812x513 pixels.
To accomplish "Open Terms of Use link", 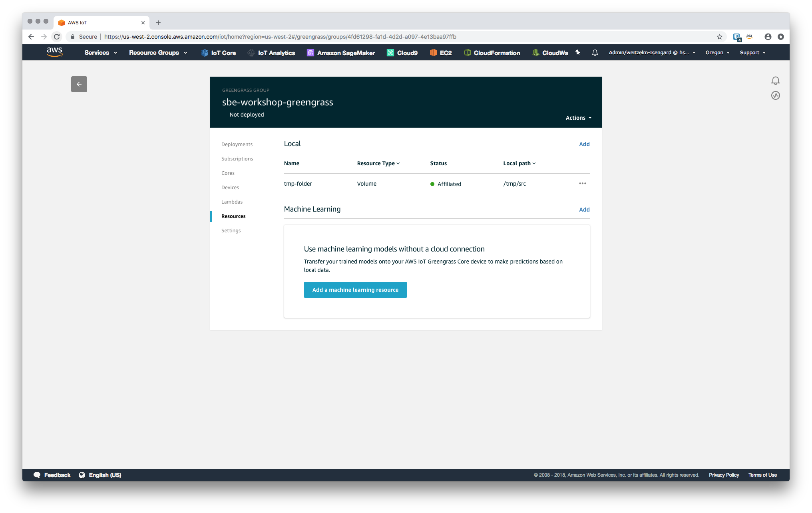I will pos(762,475).
